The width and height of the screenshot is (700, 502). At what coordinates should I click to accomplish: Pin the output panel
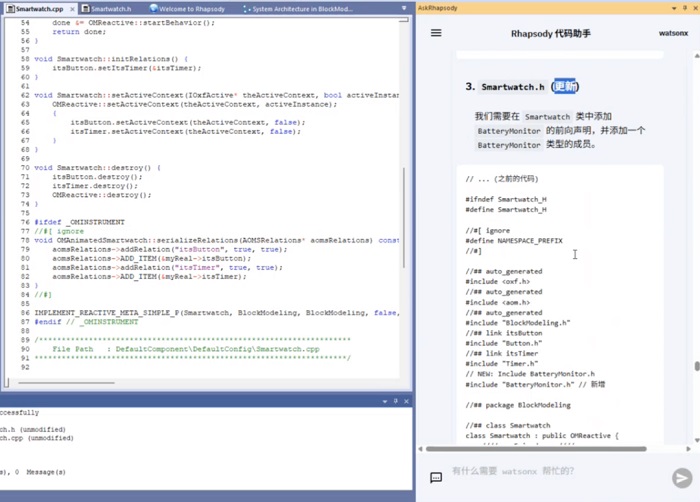pos(396,402)
